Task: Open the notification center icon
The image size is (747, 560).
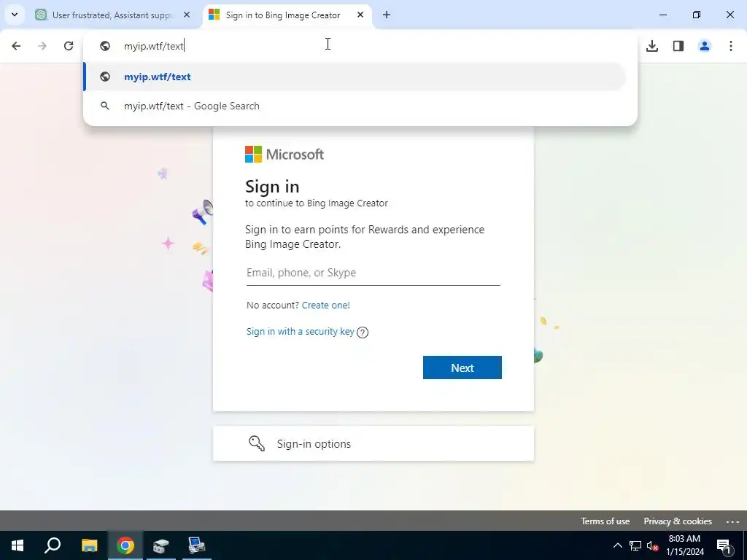Action: pos(724,545)
